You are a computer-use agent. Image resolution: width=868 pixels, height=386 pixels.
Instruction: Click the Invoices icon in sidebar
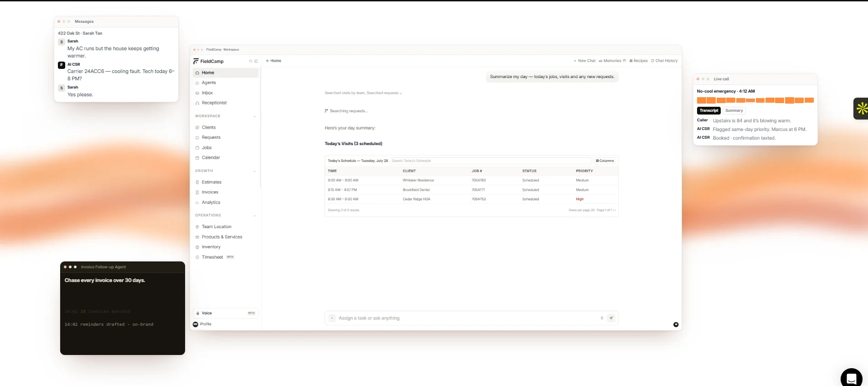[x=197, y=192]
